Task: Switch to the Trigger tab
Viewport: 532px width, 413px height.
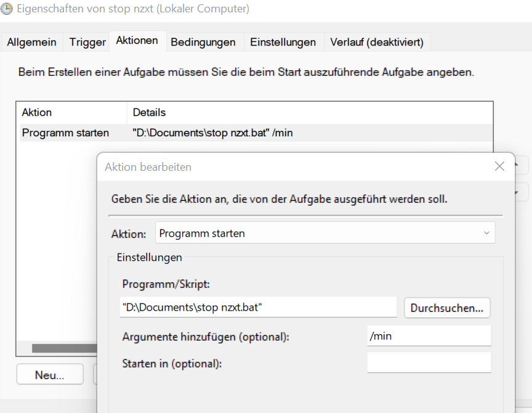Action: point(86,42)
